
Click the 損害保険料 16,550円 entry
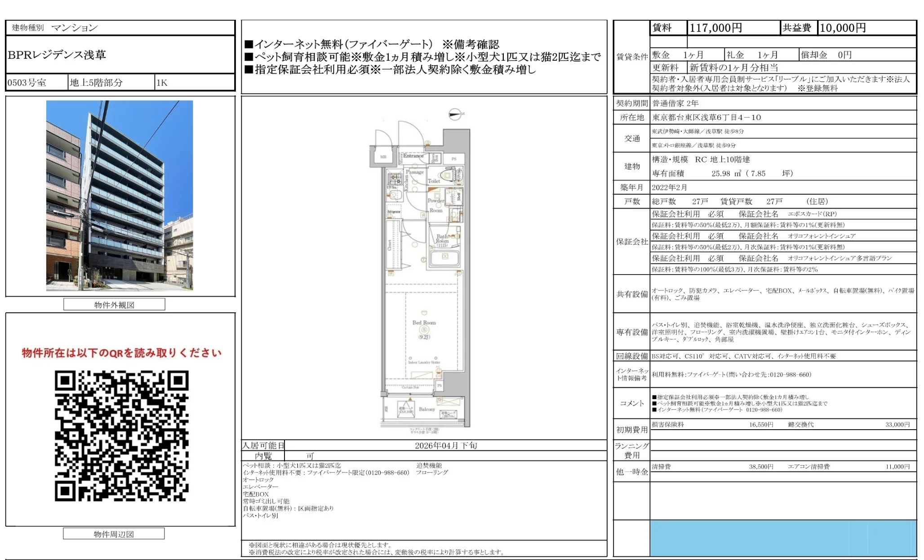[712, 424]
